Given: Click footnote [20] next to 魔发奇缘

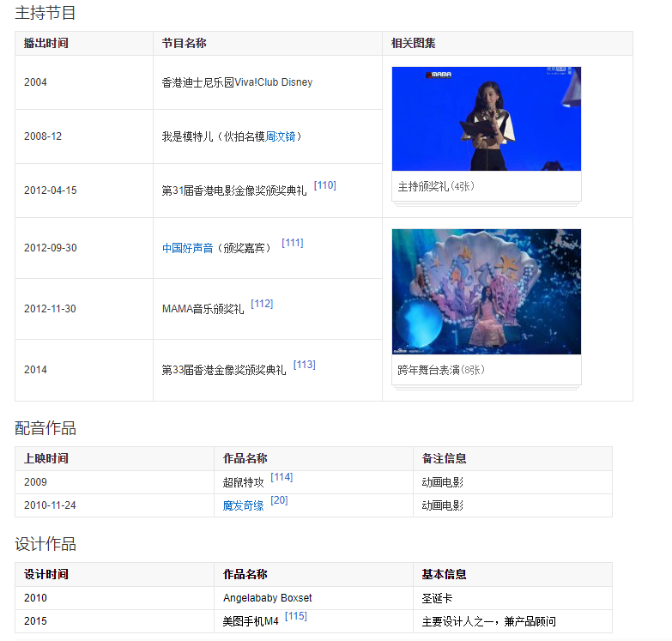Looking at the screenshot, I should click(x=279, y=500).
